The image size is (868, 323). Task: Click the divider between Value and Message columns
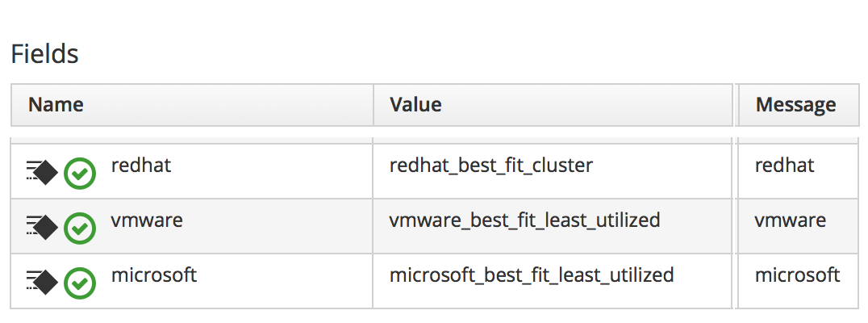(735, 104)
